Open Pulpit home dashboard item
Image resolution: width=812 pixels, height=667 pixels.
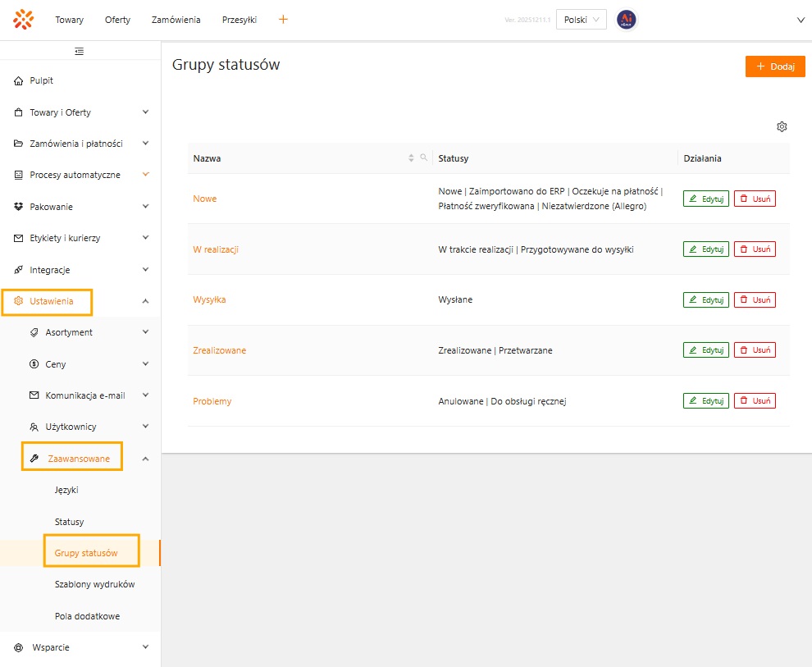pos(41,80)
